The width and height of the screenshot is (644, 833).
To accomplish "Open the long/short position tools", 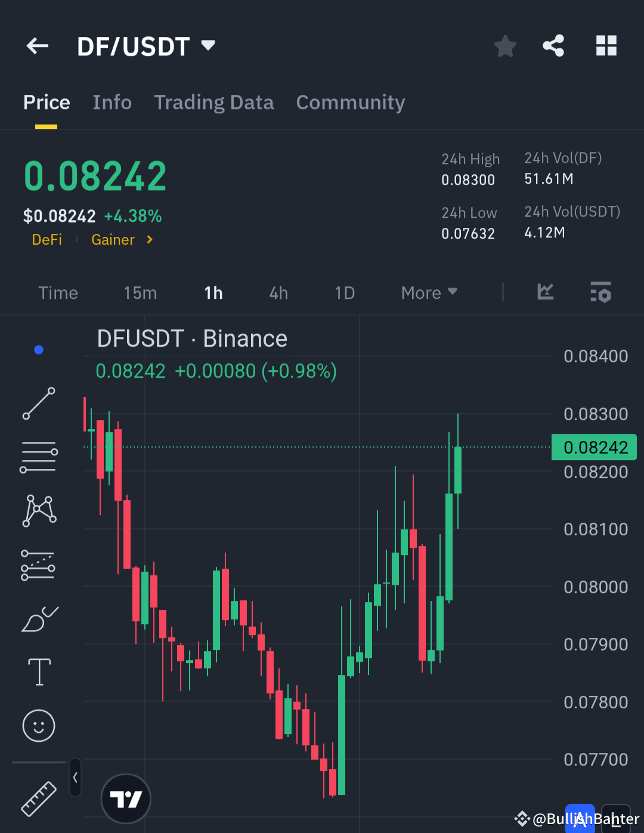I will point(38,564).
